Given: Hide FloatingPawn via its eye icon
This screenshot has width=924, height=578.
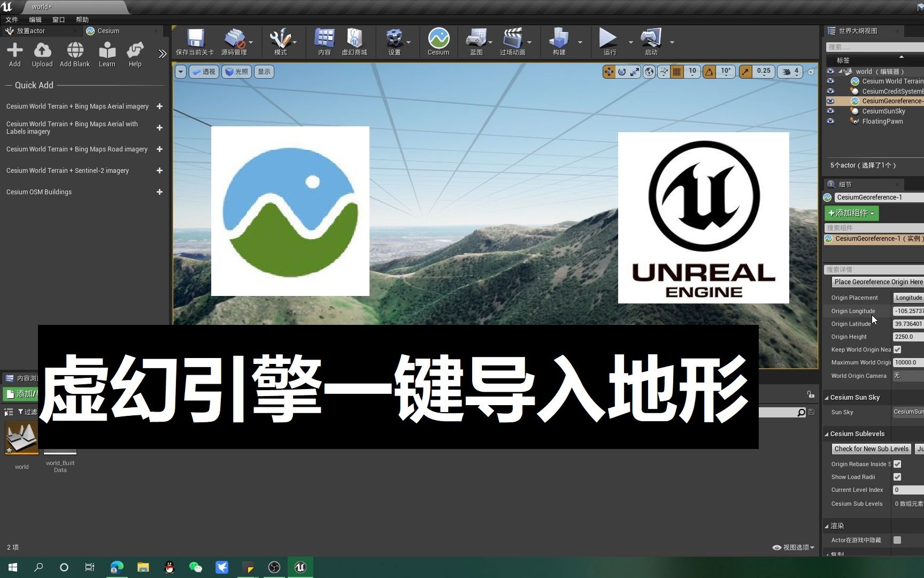Looking at the screenshot, I should (x=830, y=121).
